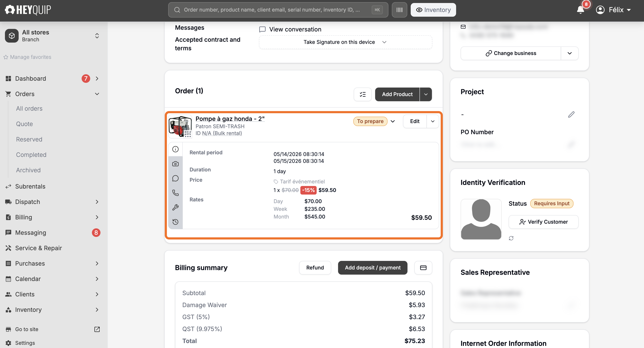Click the Tarif événementiel price tag
The image size is (644, 348).
tap(299, 182)
